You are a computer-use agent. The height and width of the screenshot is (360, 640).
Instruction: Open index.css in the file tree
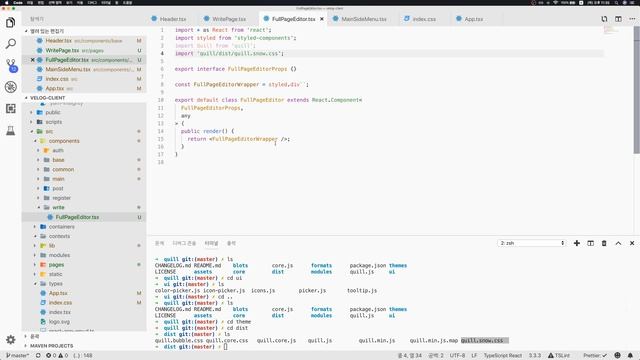(60, 302)
